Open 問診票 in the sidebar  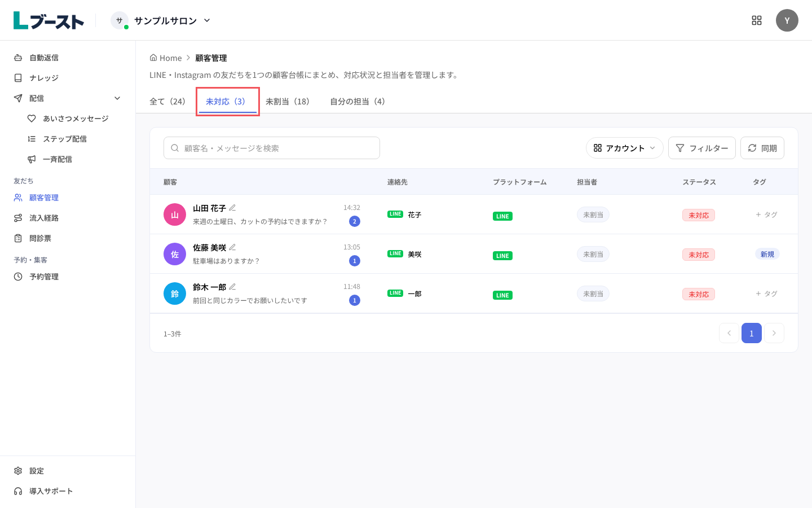(68, 238)
